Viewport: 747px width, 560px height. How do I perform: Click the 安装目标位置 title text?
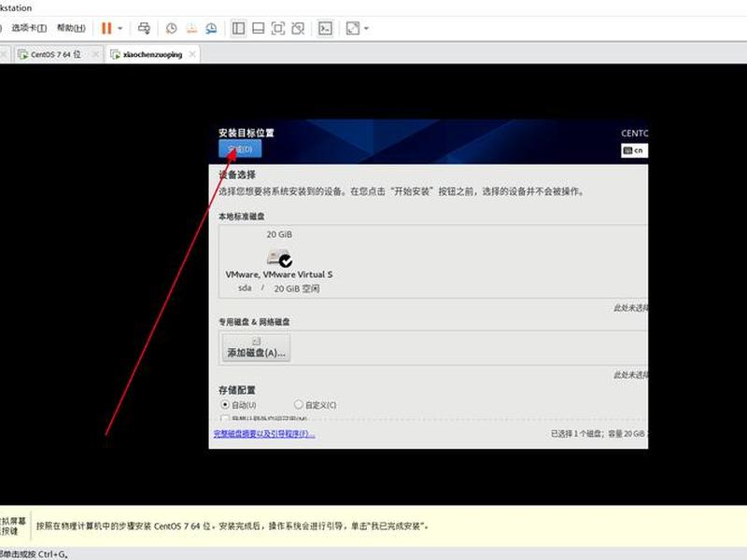(247, 133)
